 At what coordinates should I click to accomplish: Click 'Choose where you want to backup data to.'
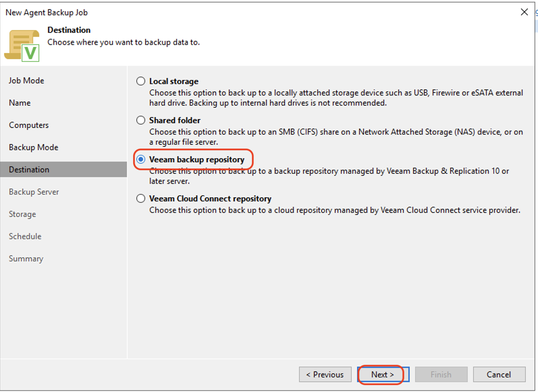[x=124, y=42]
